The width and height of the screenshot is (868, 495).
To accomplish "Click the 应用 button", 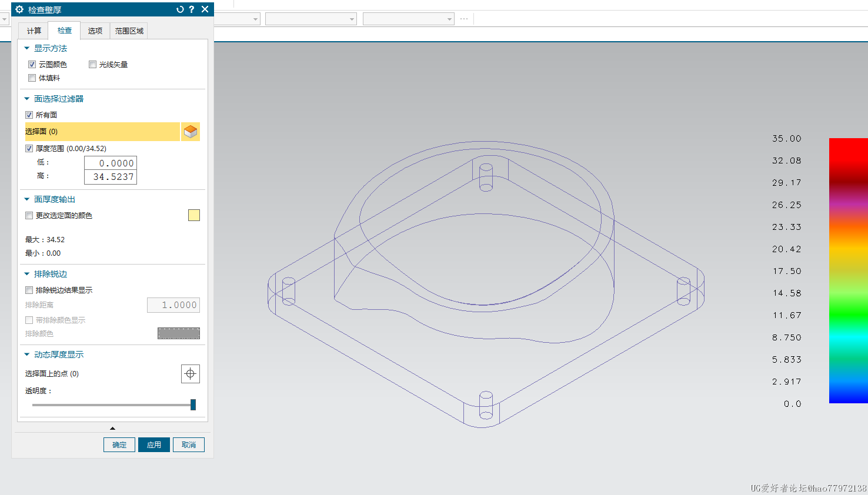I will (154, 445).
